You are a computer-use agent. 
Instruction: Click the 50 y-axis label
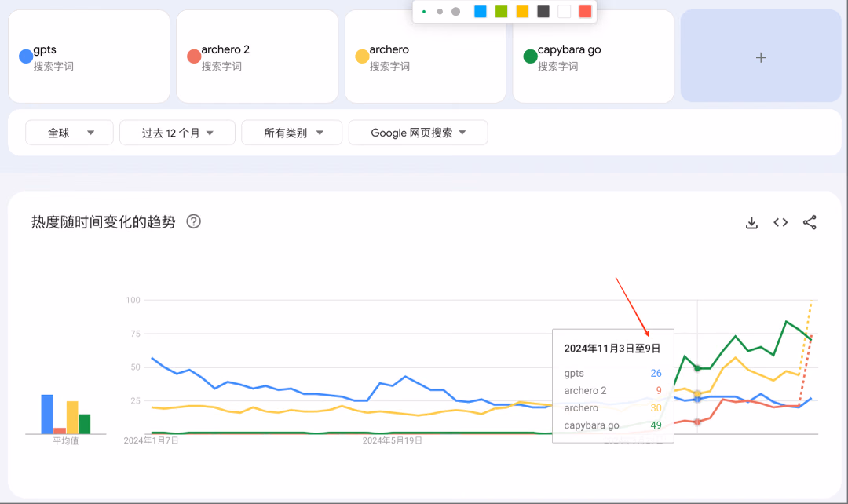[135, 367]
